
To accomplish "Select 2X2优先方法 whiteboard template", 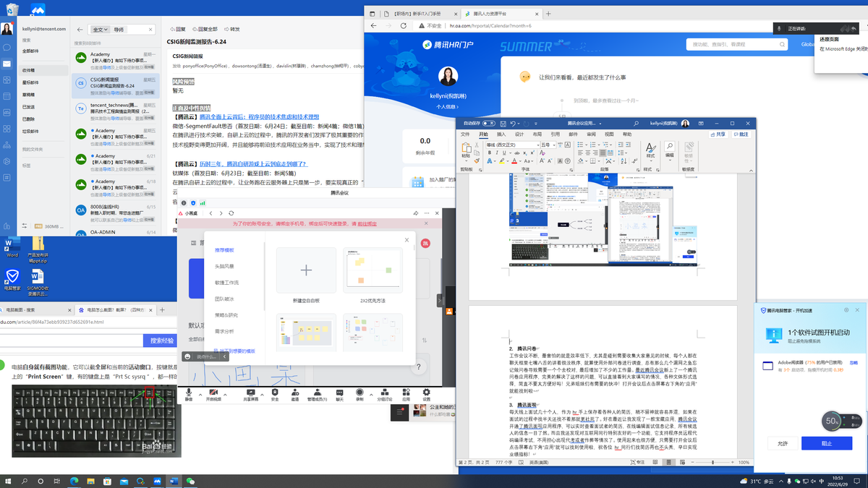I will coord(373,275).
